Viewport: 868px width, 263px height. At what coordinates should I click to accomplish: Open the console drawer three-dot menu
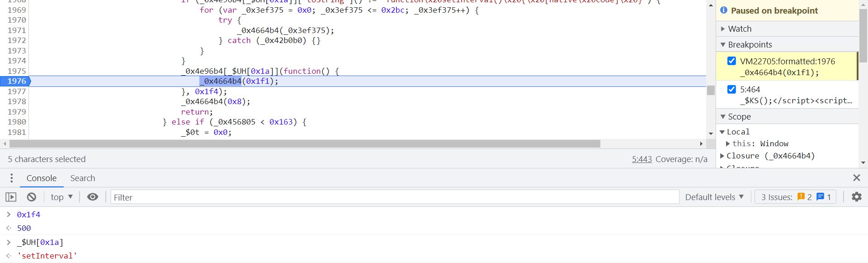(11, 178)
